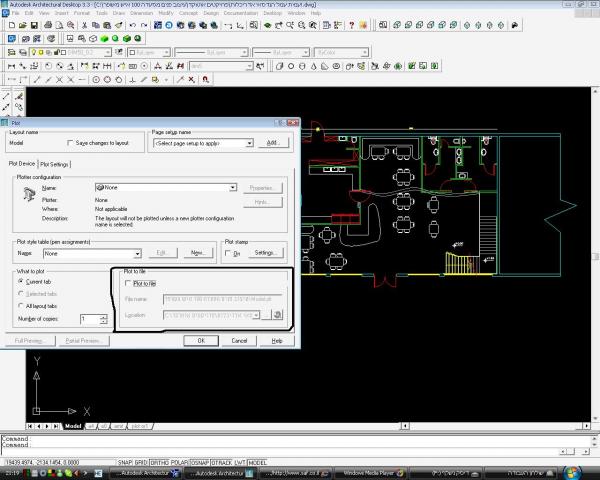Click the solid Cone icon

tap(313, 66)
